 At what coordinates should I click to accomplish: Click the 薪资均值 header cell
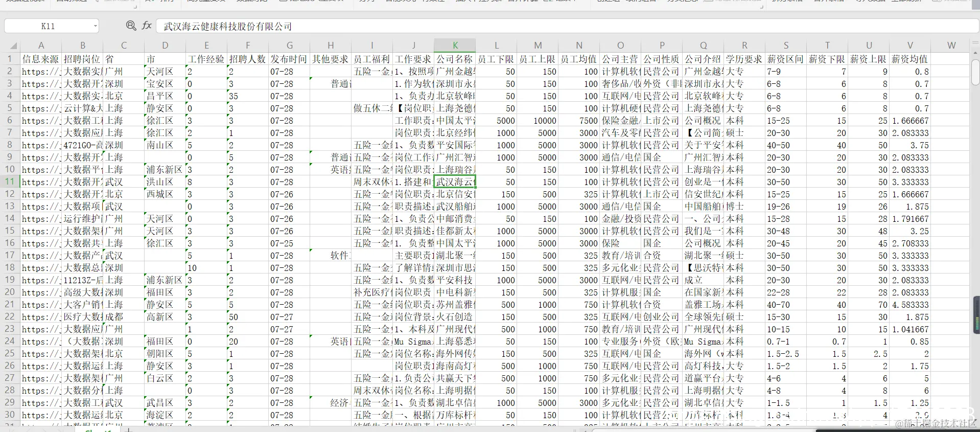910,59
